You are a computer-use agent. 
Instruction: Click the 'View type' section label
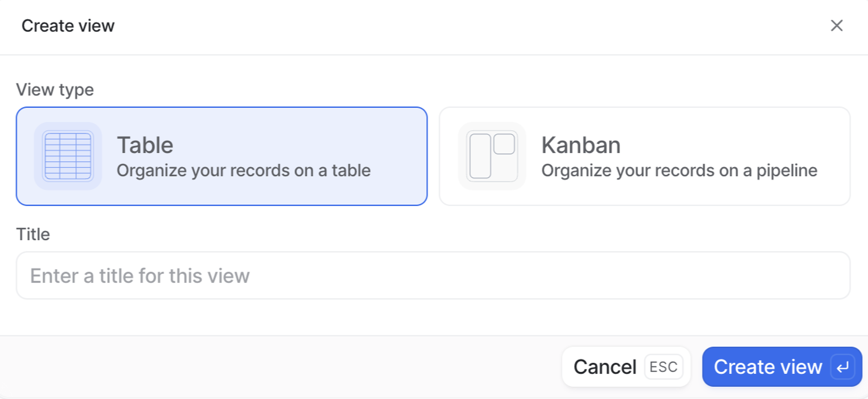point(55,89)
